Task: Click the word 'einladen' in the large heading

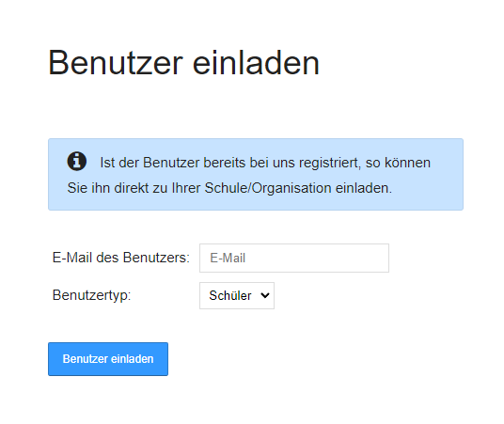Action: click(x=256, y=63)
